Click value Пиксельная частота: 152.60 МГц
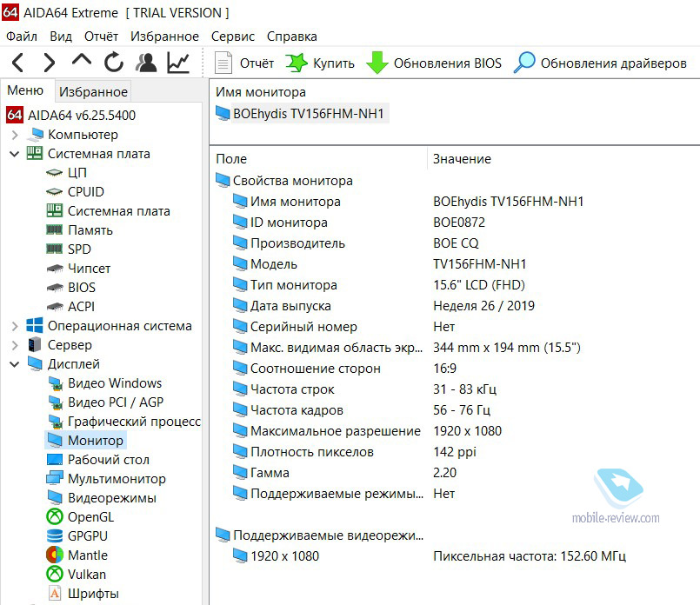Screen dimensions: 700x605 tap(530, 556)
